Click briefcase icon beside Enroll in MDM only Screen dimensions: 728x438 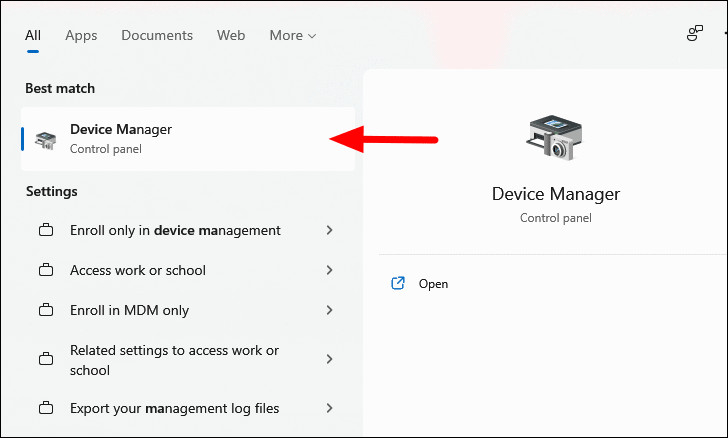46,310
